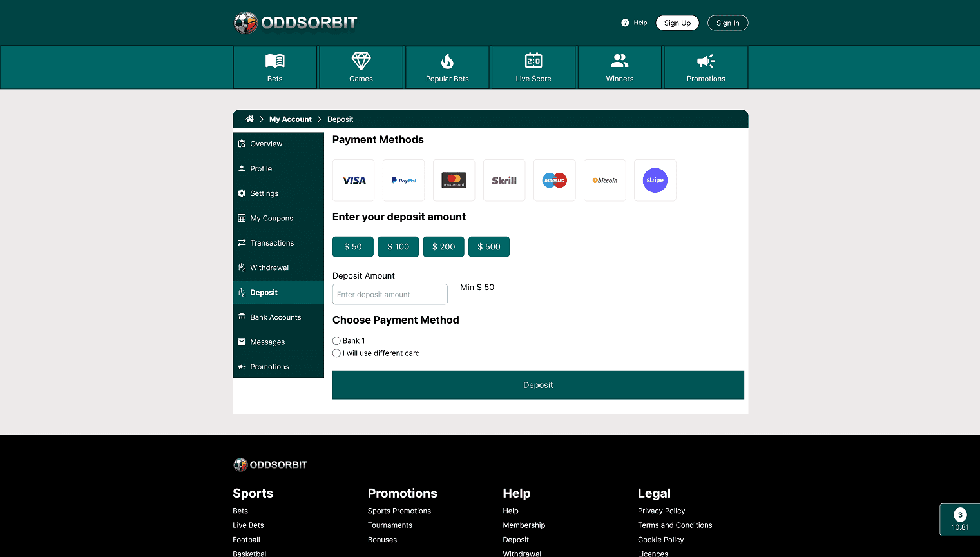This screenshot has width=980, height=557.
Task: Select the PayPal payment method
Action: (404, 181)
